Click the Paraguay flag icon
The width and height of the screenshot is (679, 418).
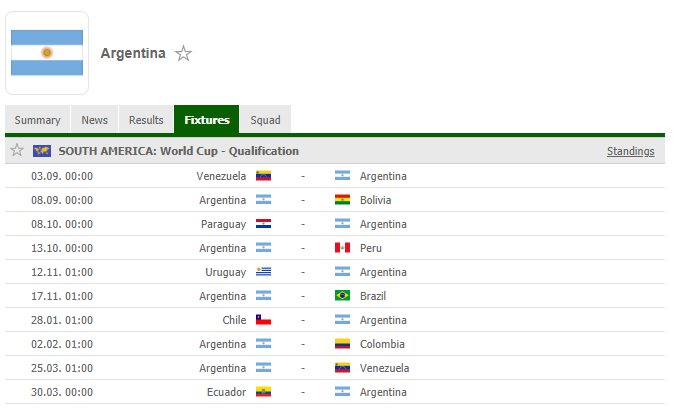(x=263, y=224)
